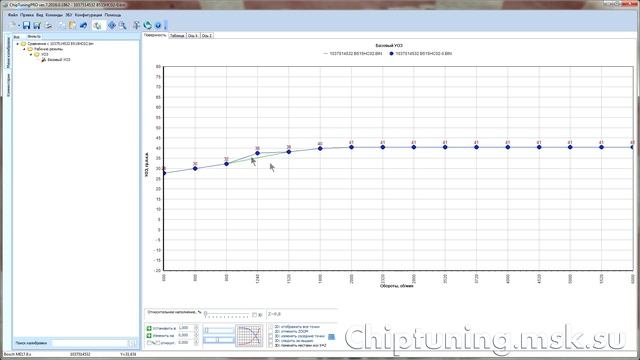The width and height of the screenshot is (640, 360).
Task: Click the button right of search field
Action: coord(133,343)
